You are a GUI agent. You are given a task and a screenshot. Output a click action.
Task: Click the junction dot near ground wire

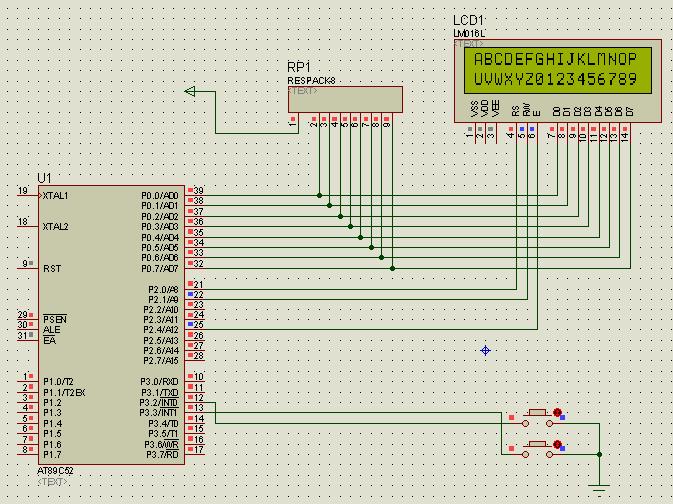[599, 454]
